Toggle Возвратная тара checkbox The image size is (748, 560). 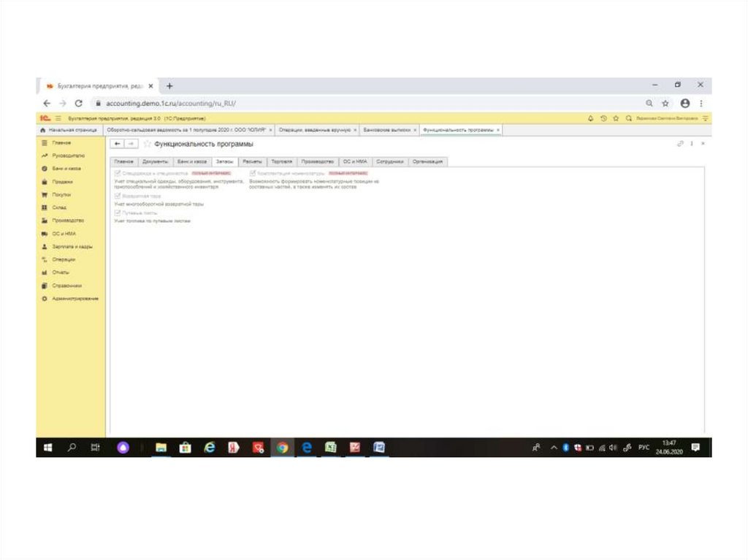coord(118,196)
